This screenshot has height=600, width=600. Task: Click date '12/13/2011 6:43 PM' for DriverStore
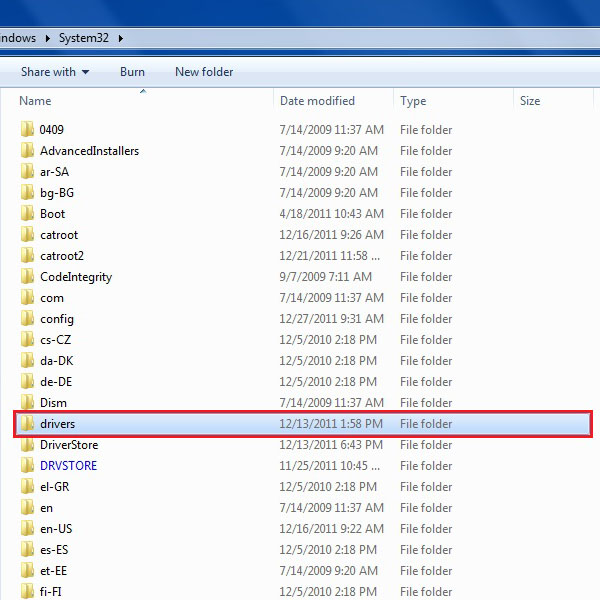pos(331,445)
